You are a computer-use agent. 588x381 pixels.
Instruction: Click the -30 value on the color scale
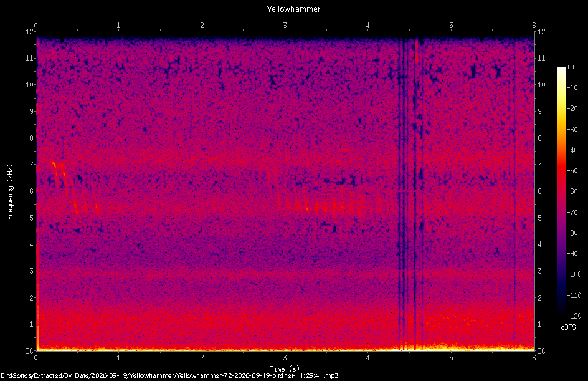572,130
